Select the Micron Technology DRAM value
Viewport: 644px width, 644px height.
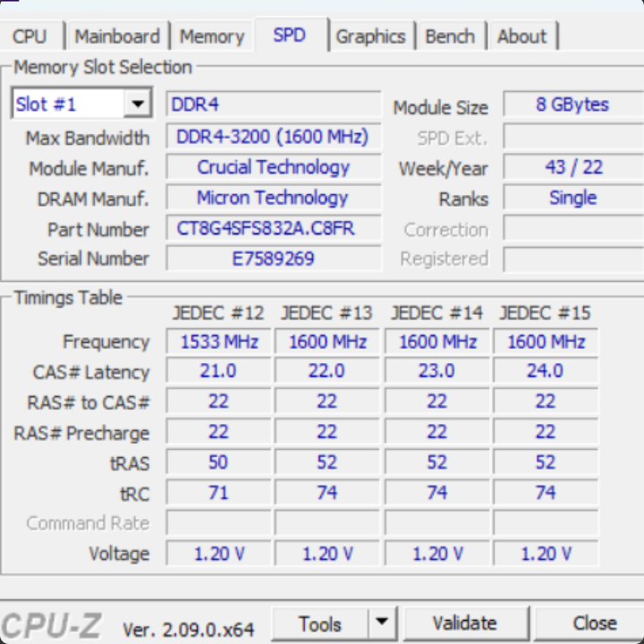point(274,197)
